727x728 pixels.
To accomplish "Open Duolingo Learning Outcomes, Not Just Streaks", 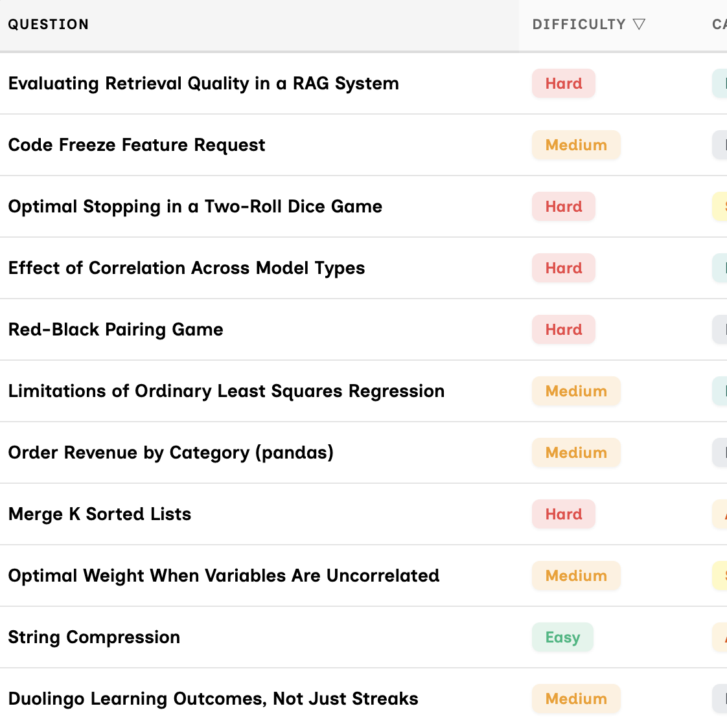I will coord(213,699).
